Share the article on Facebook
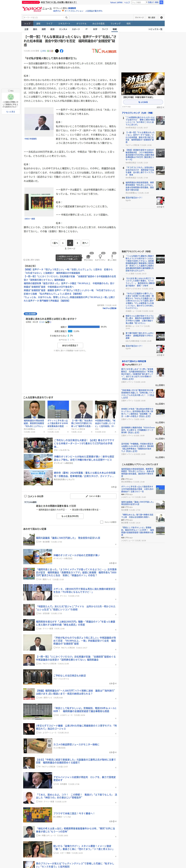 pos(61,51)
